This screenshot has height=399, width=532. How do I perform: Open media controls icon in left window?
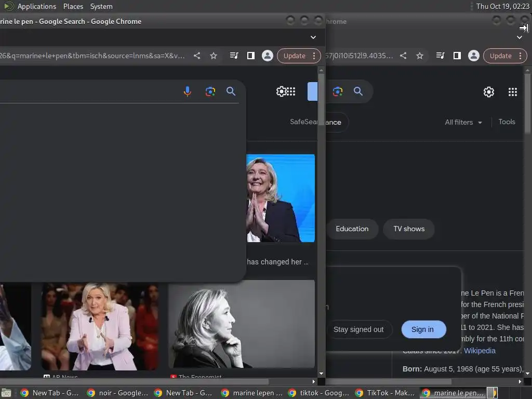[234, 56]
